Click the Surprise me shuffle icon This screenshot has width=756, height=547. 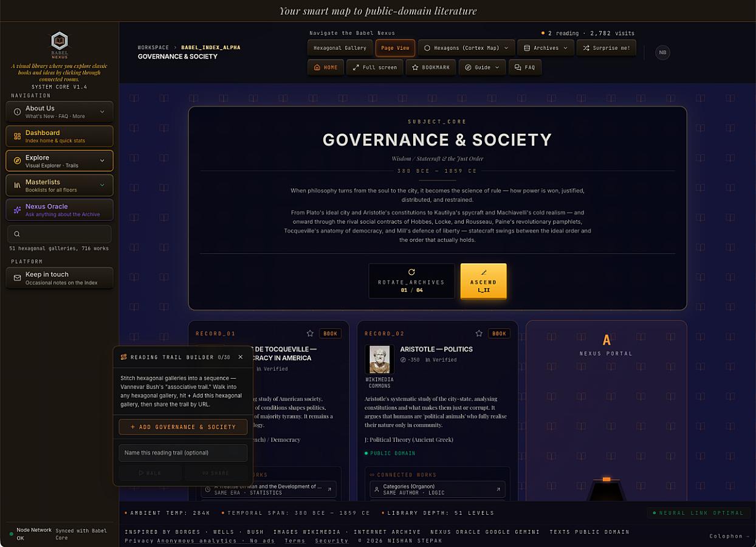[x=586, y=48]
